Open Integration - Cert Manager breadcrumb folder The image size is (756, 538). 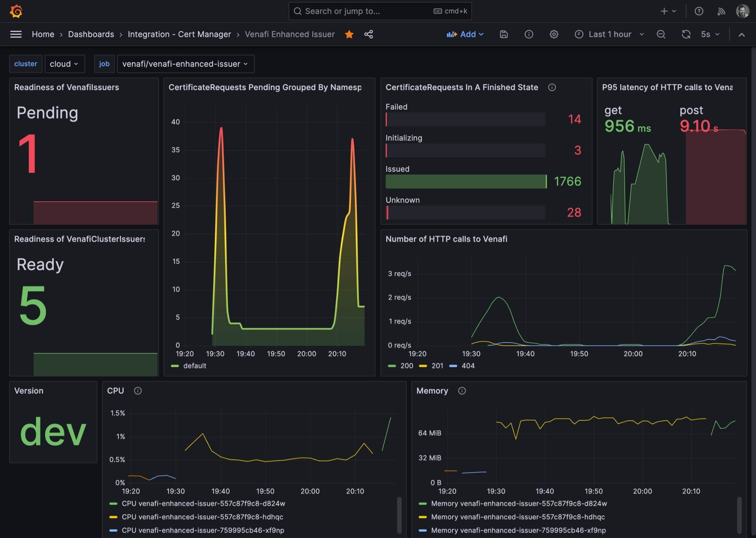point(179,34)
